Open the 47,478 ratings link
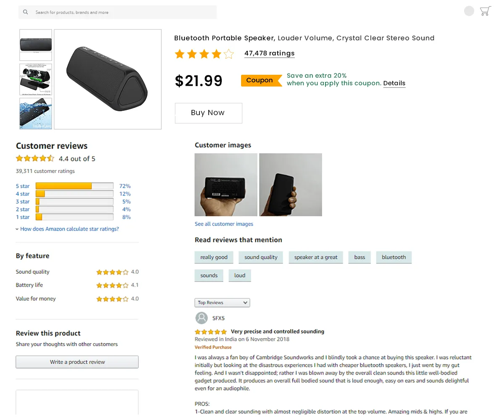Viewport: 504px width, 420px height. click(x=269, y=53)
